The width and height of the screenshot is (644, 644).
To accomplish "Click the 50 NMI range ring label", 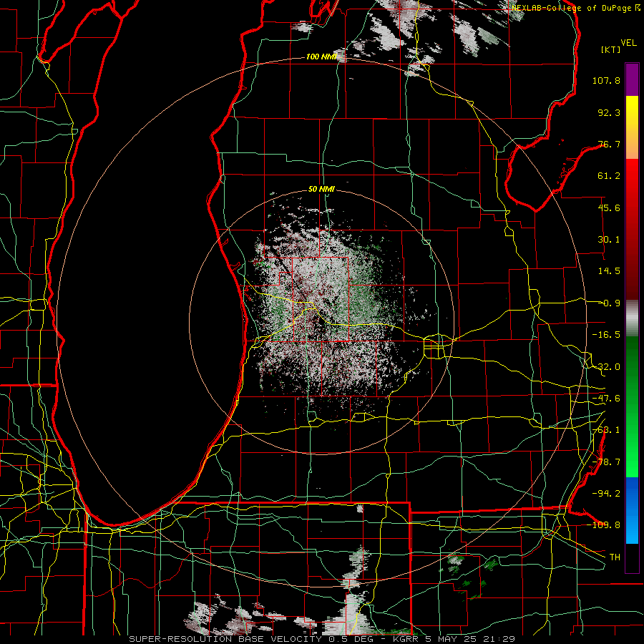I will (x=321, y=190).
